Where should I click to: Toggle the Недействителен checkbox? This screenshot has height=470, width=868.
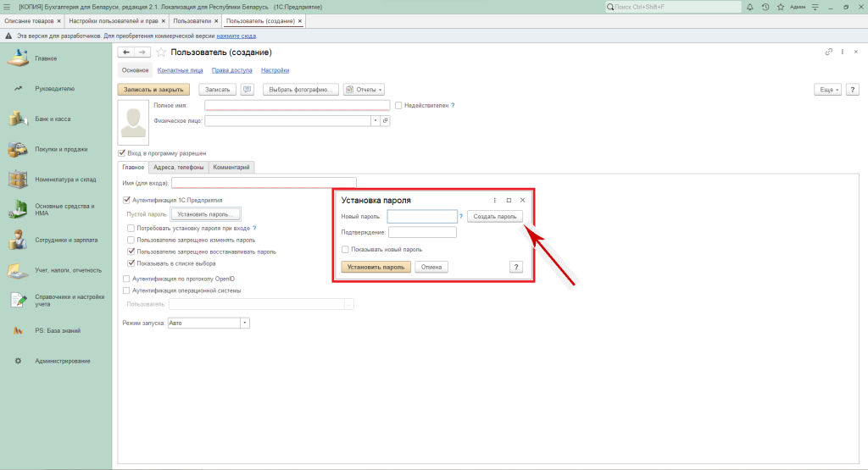tap(398, 105)
